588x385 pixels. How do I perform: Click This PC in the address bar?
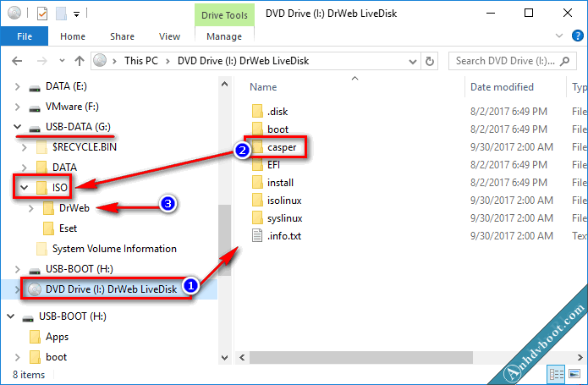click(x=141, y=61)
